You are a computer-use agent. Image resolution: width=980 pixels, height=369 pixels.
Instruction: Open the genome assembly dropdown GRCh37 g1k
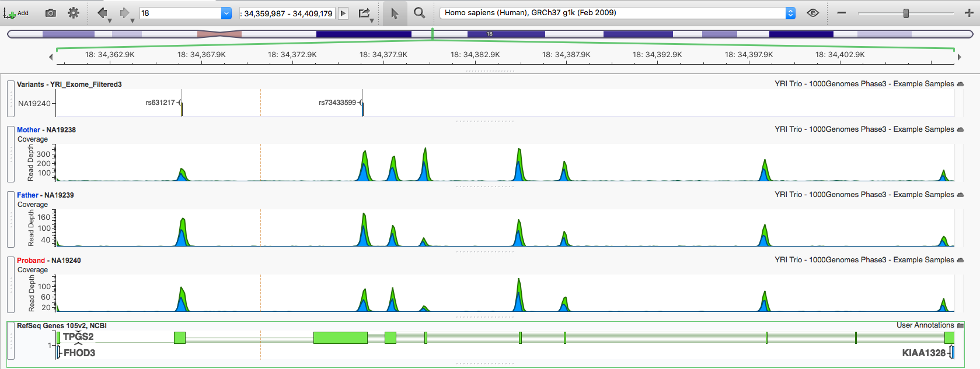pyautogui.click(x=618, y=13)
